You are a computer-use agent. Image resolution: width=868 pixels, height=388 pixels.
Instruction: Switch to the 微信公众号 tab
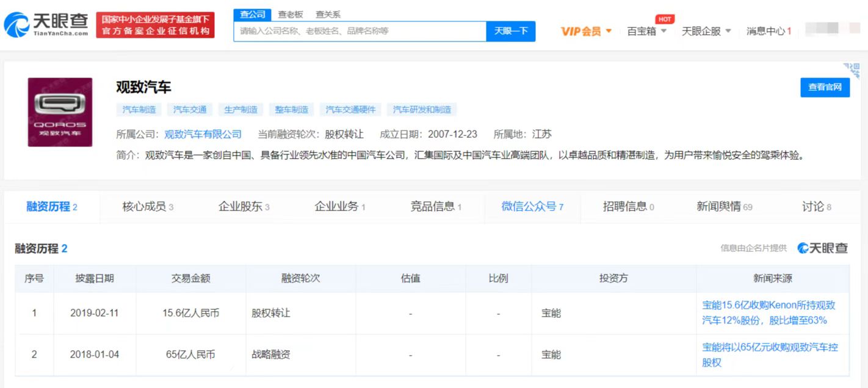532,207
